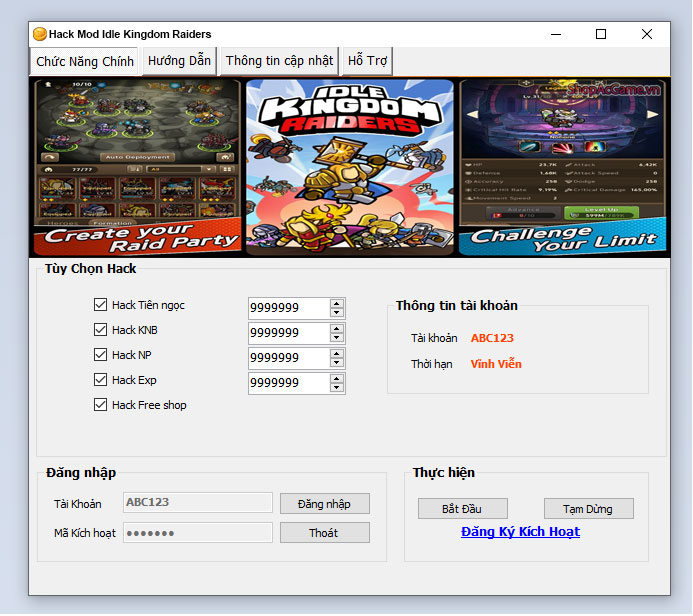Increase the Hack KNB value with up arrow
Viewport: 693px width, 616px height.
coord(337,328)
